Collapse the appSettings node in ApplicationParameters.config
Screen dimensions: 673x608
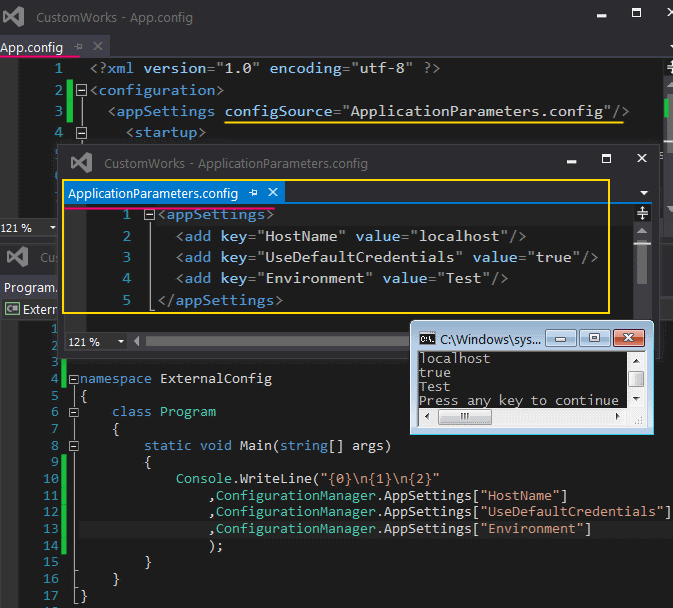tap(149, 215)
